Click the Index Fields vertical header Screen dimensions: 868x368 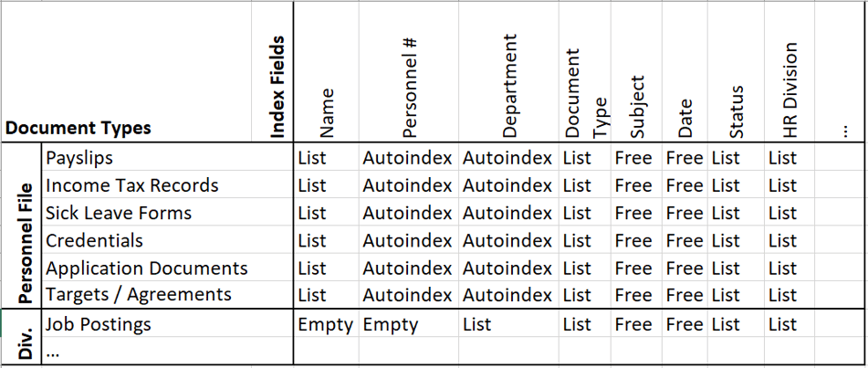(277, 88)
